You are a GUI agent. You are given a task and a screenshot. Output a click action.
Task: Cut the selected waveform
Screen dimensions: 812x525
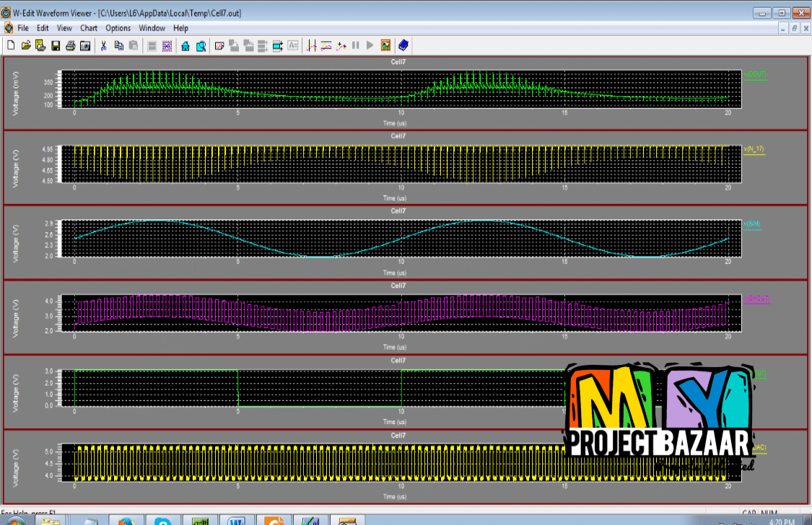point(103,45)
